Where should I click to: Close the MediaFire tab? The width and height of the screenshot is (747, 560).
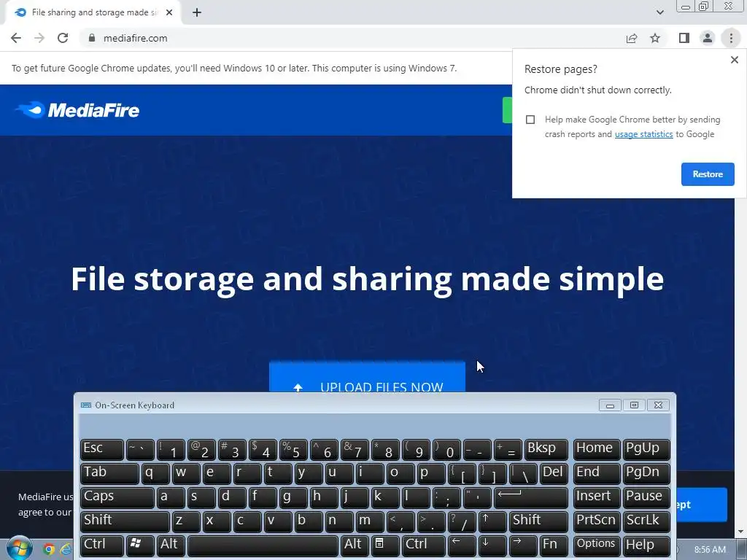(169, 12)
